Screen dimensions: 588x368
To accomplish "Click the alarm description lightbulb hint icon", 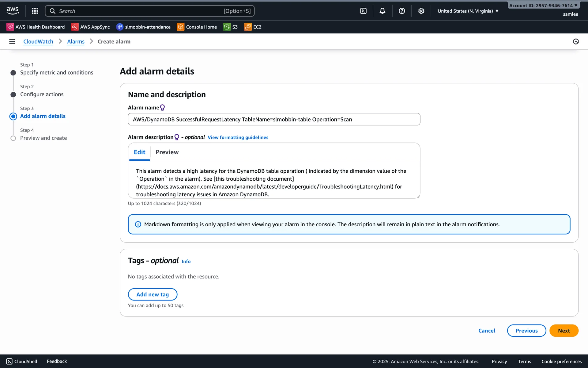I will coord(177,137).
